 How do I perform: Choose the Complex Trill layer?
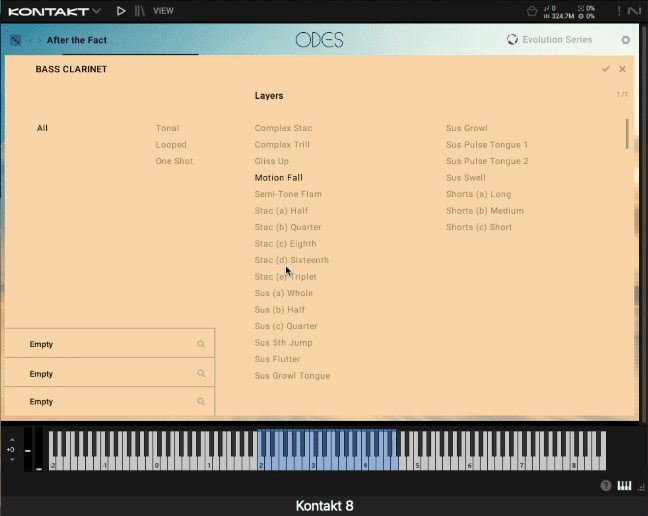point(282,145)
